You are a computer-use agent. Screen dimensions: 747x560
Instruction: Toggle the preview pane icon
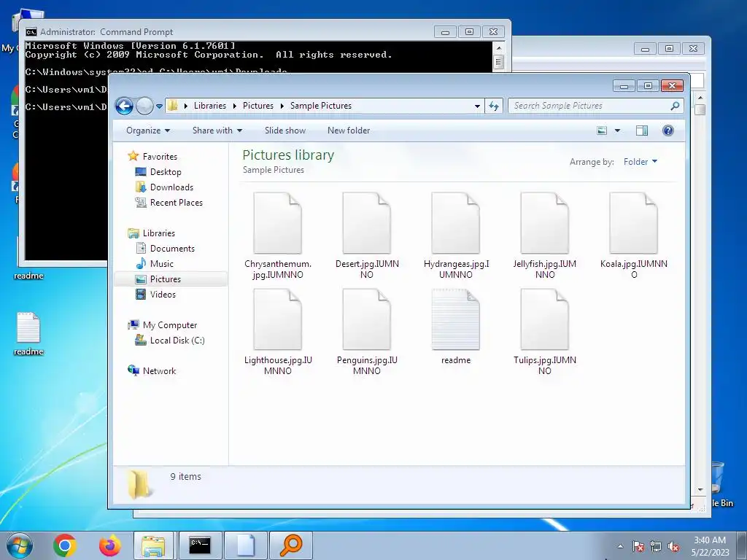pyautogui.click(x=642, y=131)
